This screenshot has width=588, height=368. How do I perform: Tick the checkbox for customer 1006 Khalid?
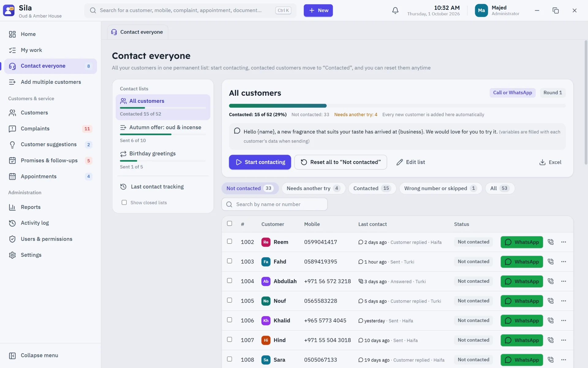click(x=229, y=320)
